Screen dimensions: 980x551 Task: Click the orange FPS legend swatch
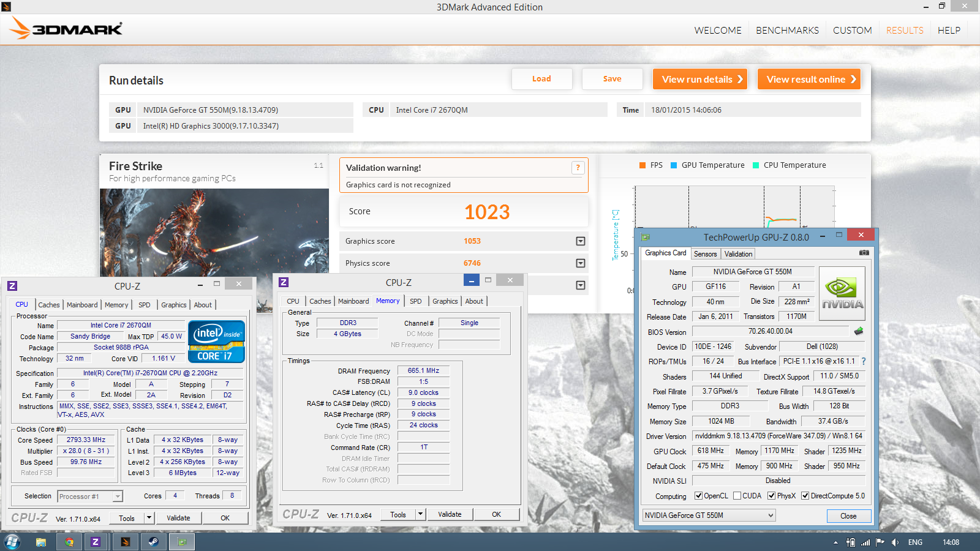(643, 165)
